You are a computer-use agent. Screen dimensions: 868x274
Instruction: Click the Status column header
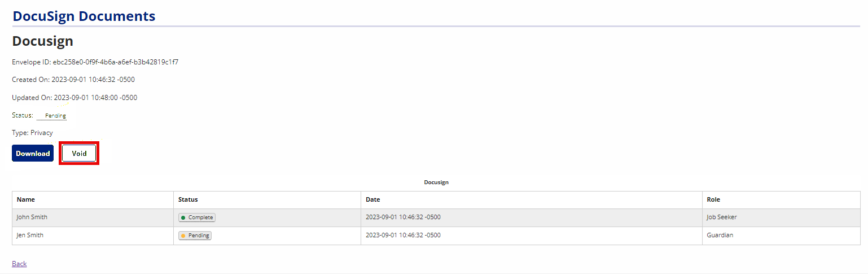pyautogui.click(x=267, y=200)
